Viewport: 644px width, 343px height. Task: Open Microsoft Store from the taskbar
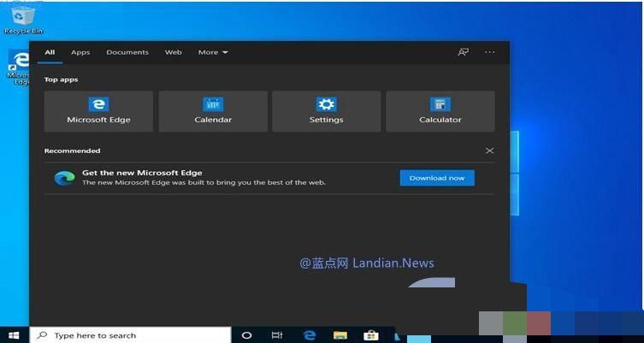[x=371, y=335]
